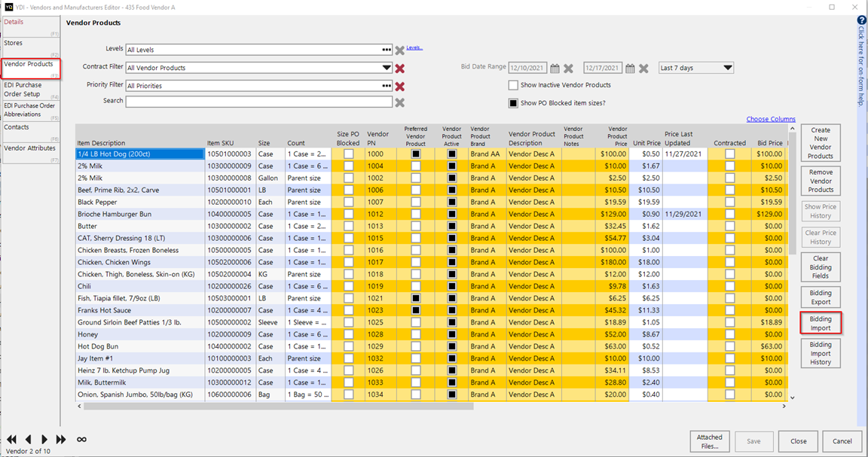
Task: Clear the Levels filter with X icon
Action: (400, 50)
